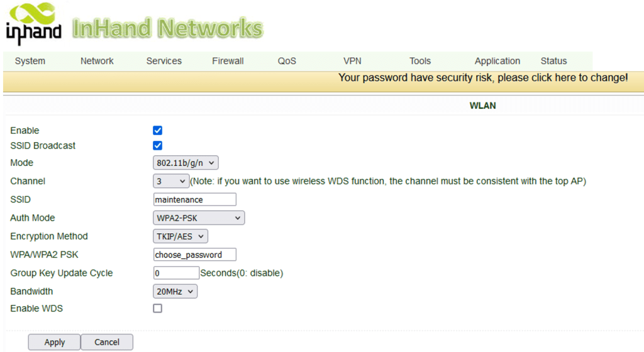Check the Enable WDS checkbox
Screen dimensions: 644x352
pyautogui.click(x=158, y=309)
